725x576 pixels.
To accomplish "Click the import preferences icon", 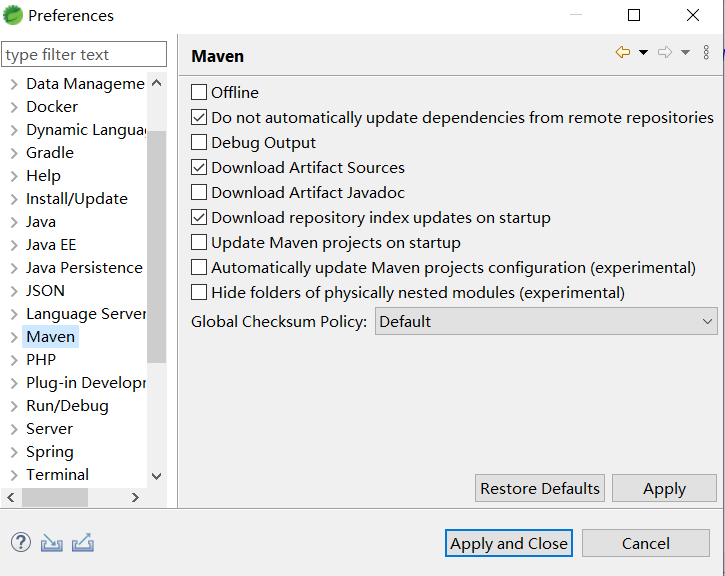I will tap(52, 543).
